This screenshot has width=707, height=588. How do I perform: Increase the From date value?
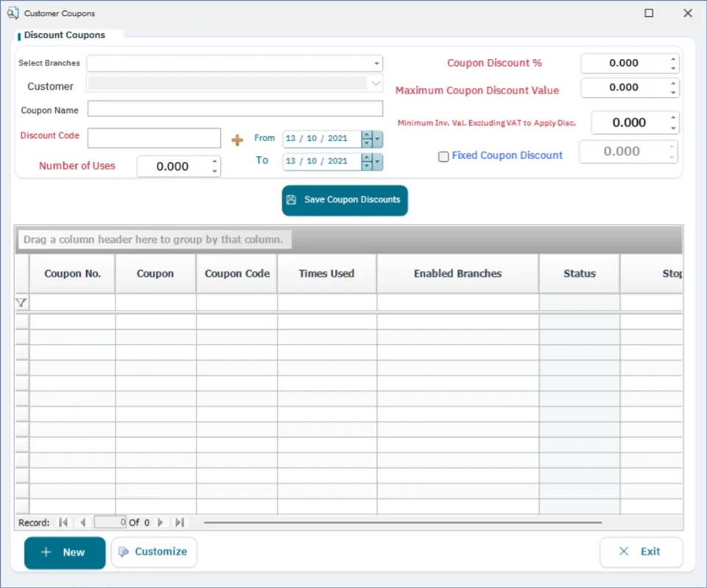pos(367,135)
